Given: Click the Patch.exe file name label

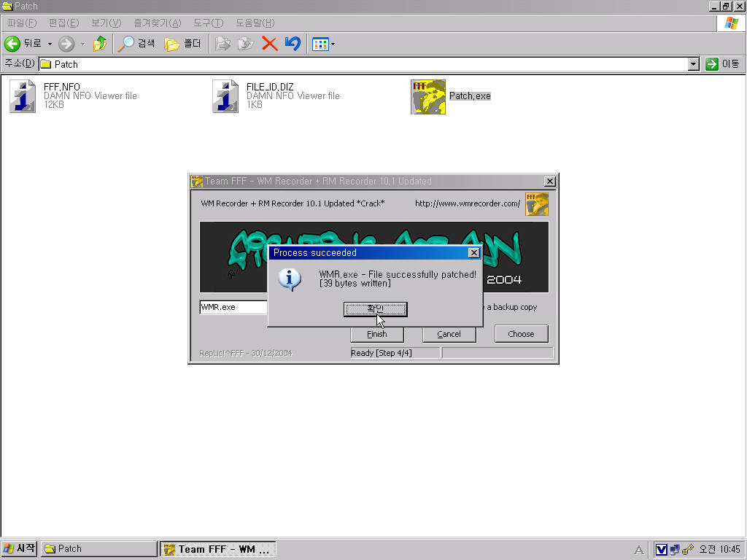Looking at the screenshot, I should click(x=470, y=96).
